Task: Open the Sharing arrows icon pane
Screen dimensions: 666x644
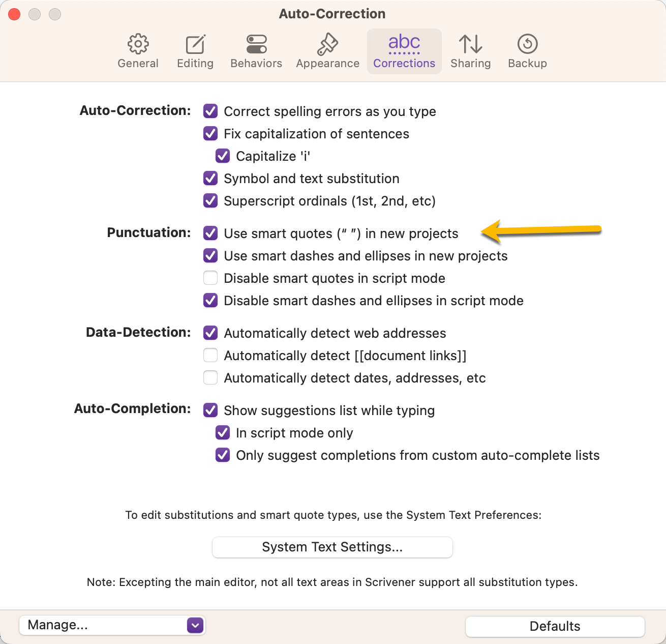Action: [470, 44]
